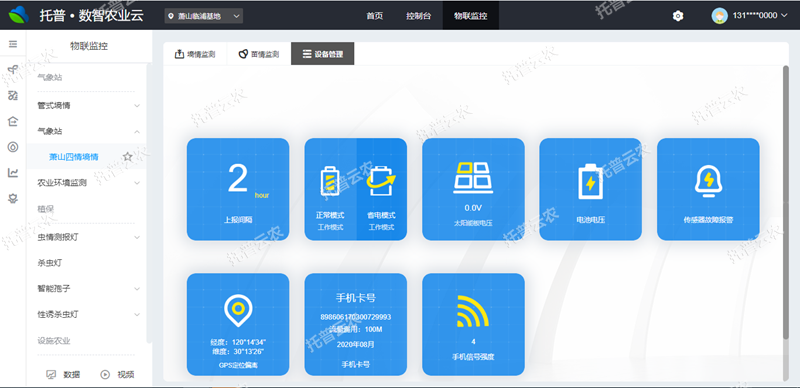
Task: Click the greenhouse house icon in left rail
Action: pos(13,121)
